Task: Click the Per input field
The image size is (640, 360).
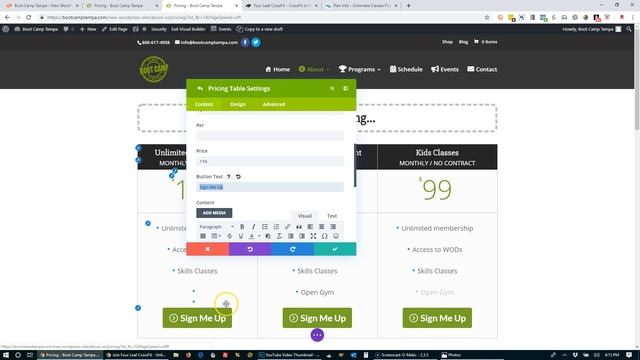Action: tap(270, 136)
